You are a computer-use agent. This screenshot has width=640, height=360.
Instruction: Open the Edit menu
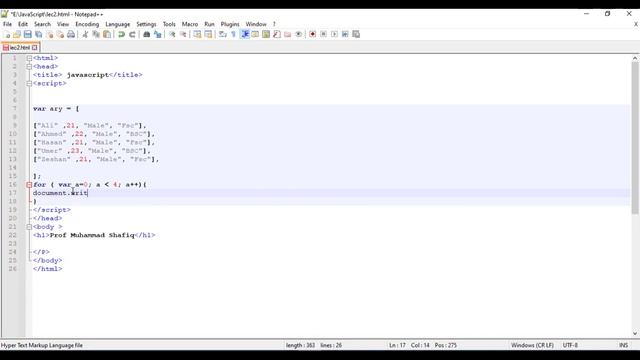pyautogui.click(x=23, y=24)
